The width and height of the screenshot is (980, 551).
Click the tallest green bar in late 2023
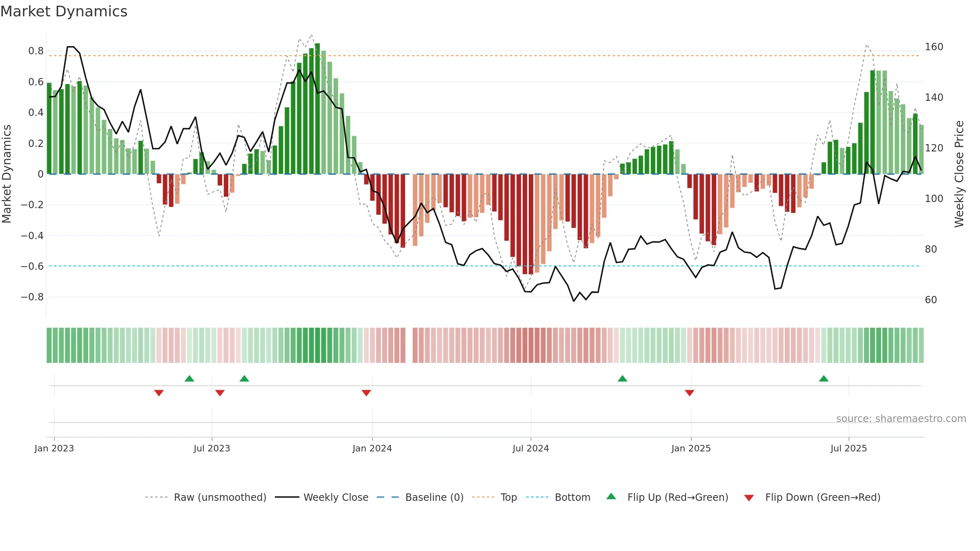point(317,109)
